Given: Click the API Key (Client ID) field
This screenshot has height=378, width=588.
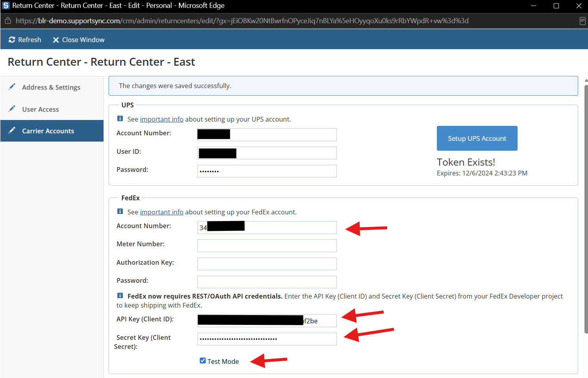Looking at the screenshot, I should [267, 321].
